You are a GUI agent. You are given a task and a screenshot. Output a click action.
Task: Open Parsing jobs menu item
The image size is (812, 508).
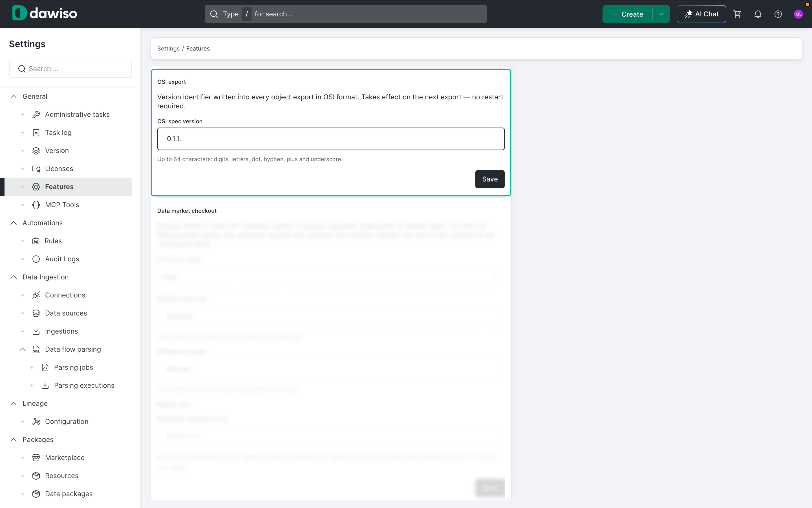73,367
